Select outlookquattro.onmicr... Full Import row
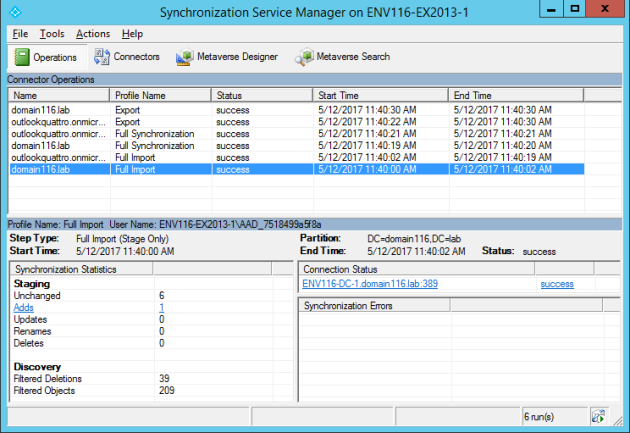This screenshot has width=630, height=433. pyautogui.click(x=297, y=157)
